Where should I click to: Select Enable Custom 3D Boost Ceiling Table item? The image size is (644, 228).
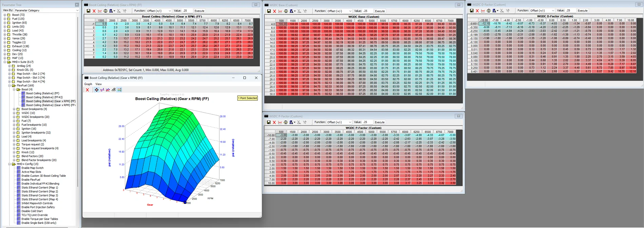pyautogui.click(x=43, y=176)
